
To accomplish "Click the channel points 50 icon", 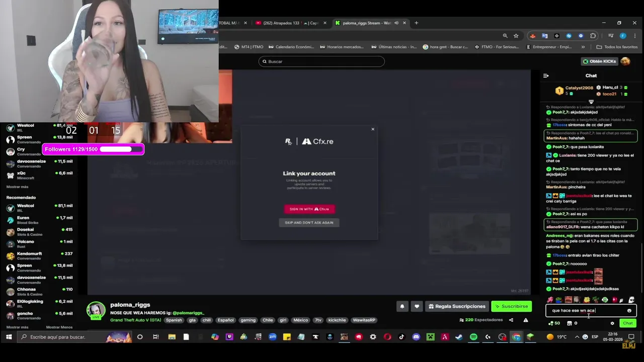I will tap(554, 323).
